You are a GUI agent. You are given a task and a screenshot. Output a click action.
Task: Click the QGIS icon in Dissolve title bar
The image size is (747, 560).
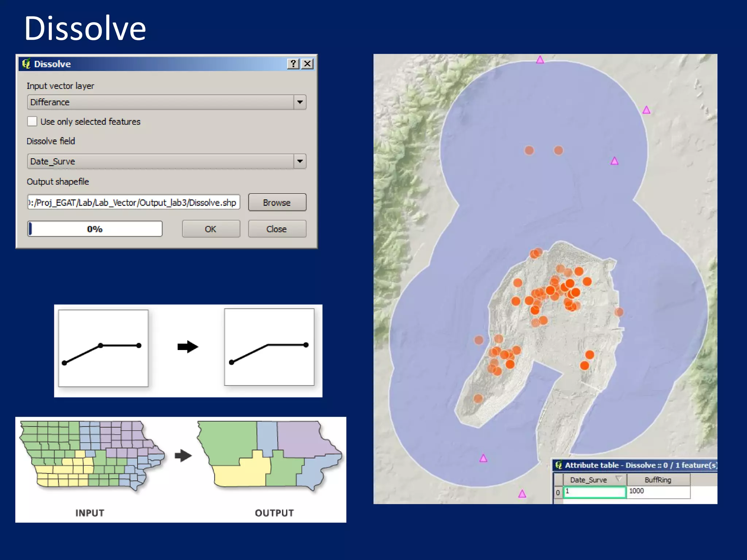click(x=26, y=64)
